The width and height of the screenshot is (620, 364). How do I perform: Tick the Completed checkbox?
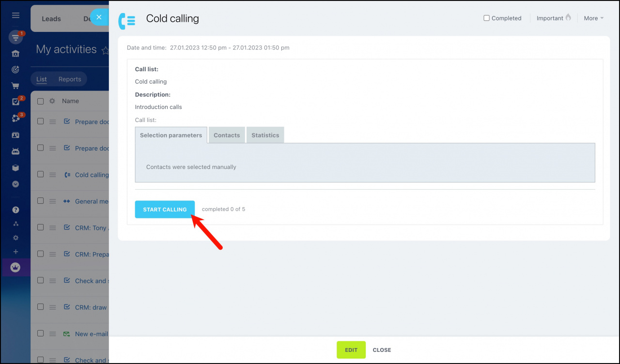coord(486,18)
